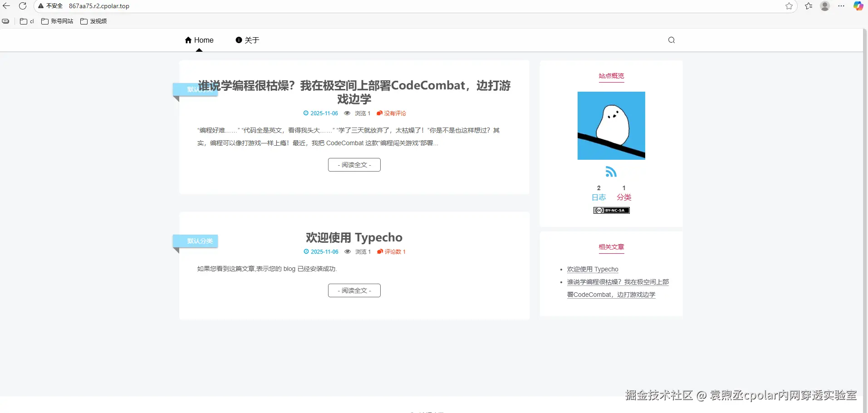
Task: Open 没有评论 comments link
Action: tap(391, 113)
